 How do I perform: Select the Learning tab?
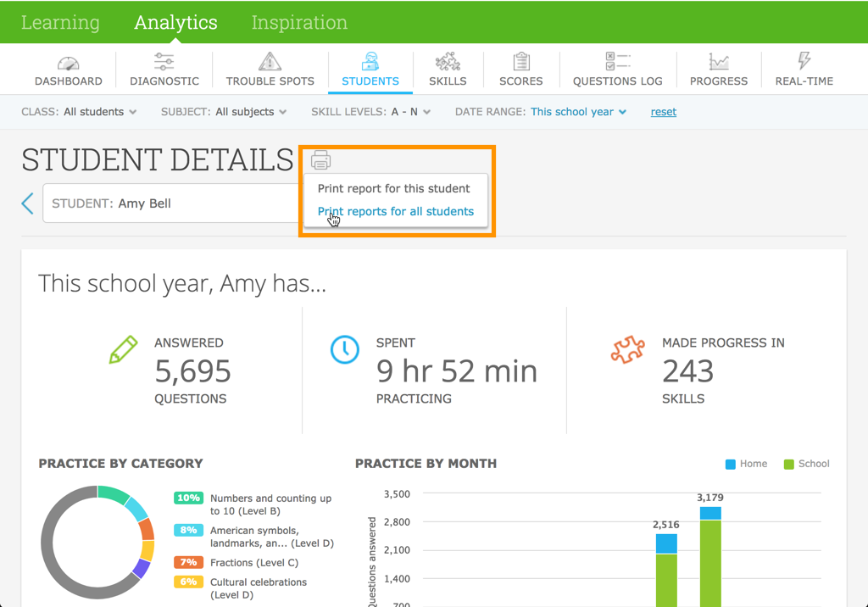click(60, 22)
